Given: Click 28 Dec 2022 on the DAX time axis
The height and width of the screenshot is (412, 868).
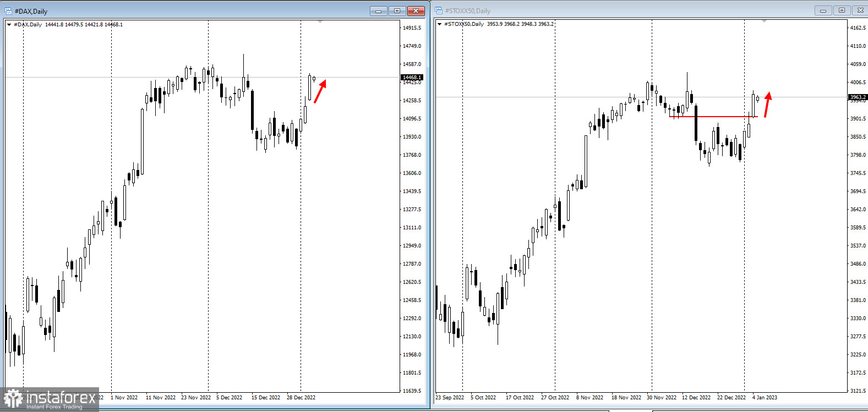Looking at the screenshot, I should click(x=301, y=398).
